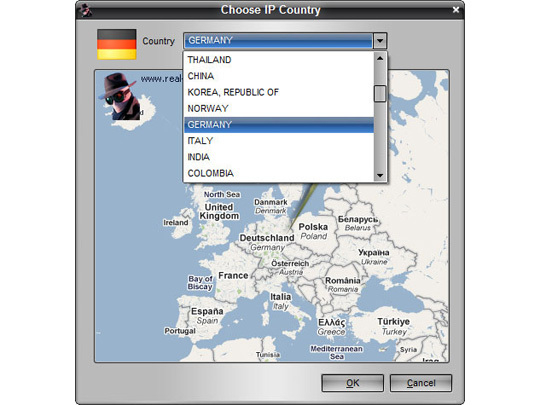Choose ITALY from the country list
Image resolution: width=540 pixels, height=405 pixels.
[x=279, y=141]
